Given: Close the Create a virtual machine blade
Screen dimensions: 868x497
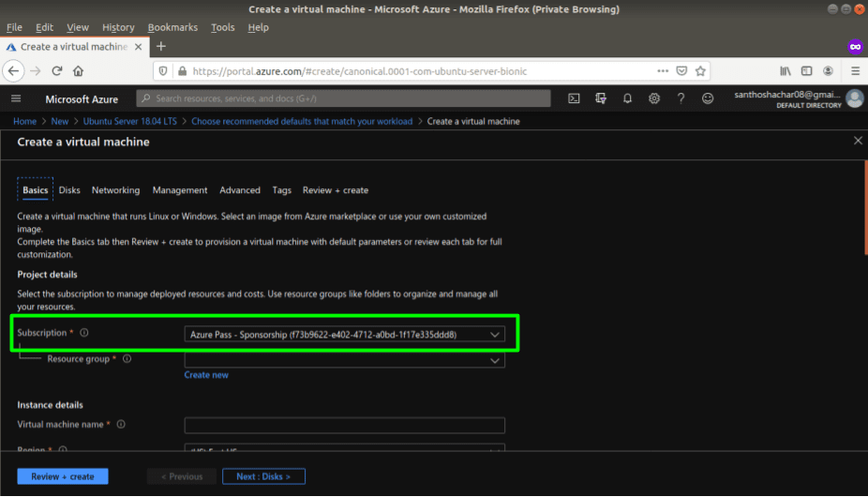Looking at the screenshot, I should click(x=858, y=141).
